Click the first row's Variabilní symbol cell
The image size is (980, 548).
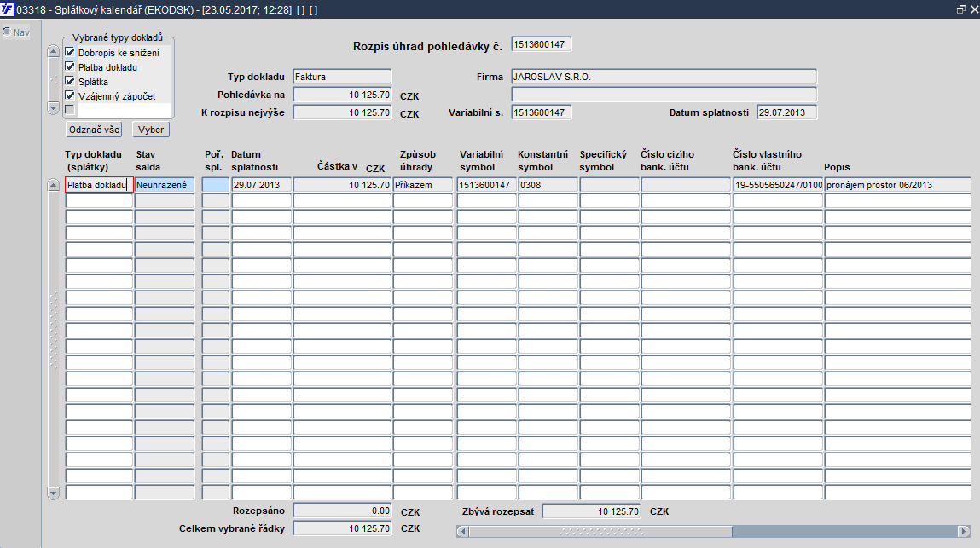pos(486,185)
